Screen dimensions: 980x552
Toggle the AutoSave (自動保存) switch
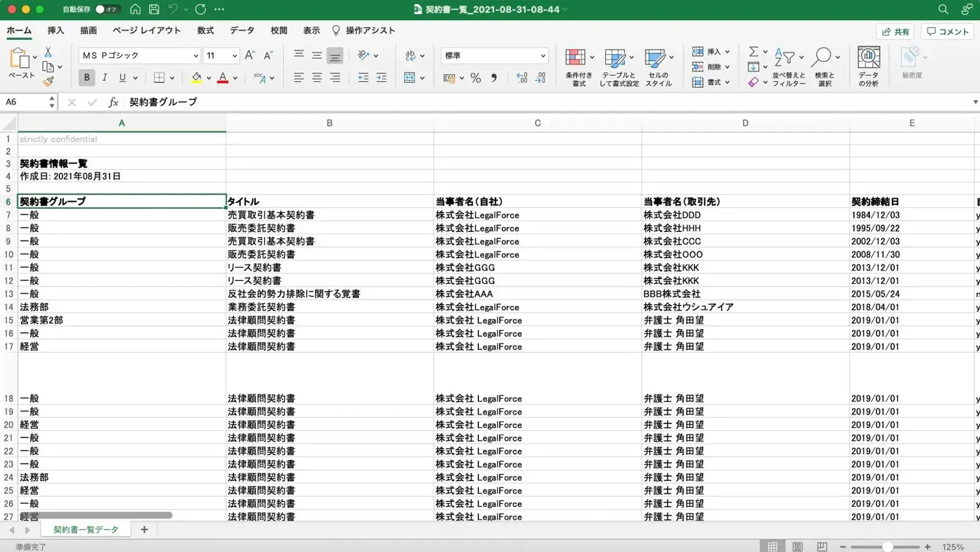[x=107, y=9]
